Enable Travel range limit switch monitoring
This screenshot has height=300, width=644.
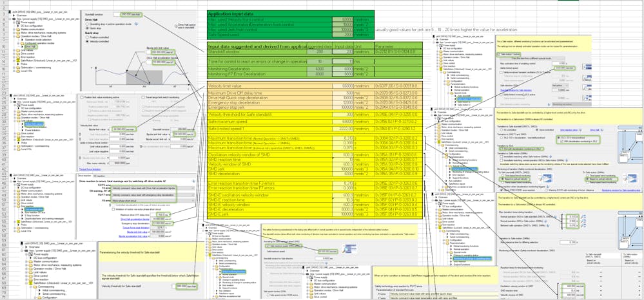point(143,97)
